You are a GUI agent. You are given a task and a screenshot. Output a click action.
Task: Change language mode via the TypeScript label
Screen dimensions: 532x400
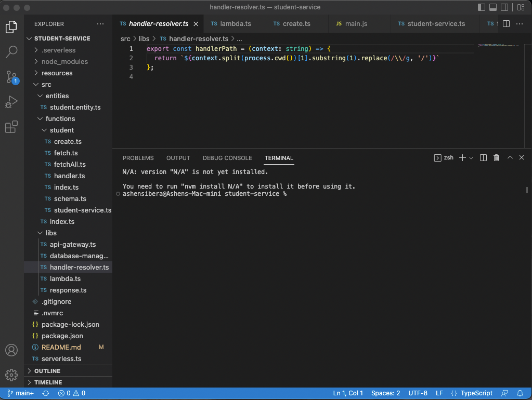476,393
